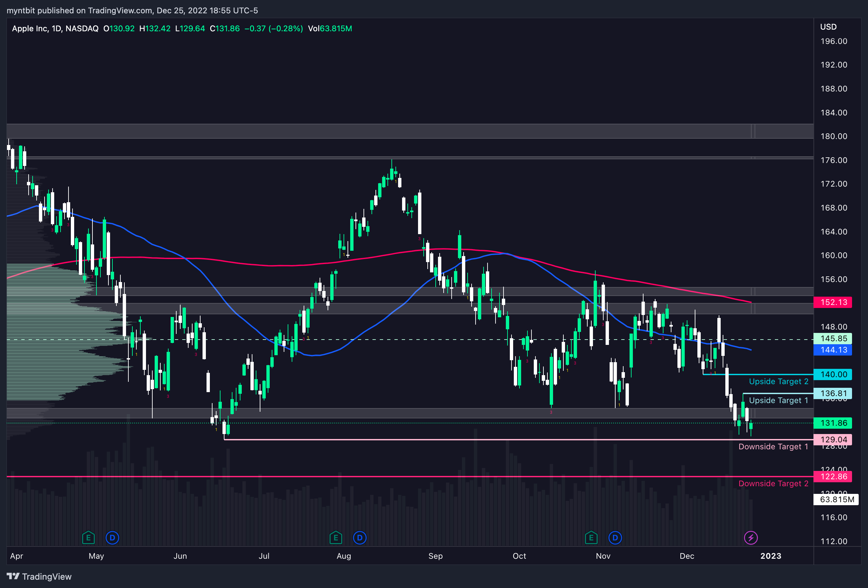Click the TradingView logo at bottom left
This screenshot has width=868, height=588.
39,576
